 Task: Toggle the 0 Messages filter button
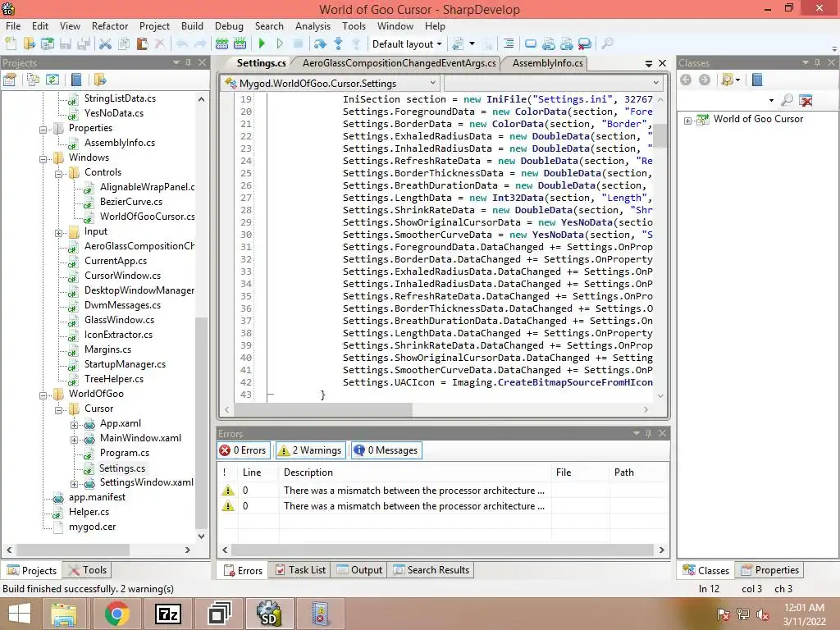coord(386,450)
